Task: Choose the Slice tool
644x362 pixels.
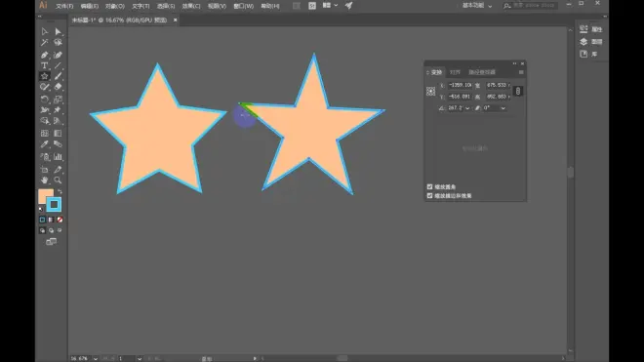Action: click(x=58, y=169)
